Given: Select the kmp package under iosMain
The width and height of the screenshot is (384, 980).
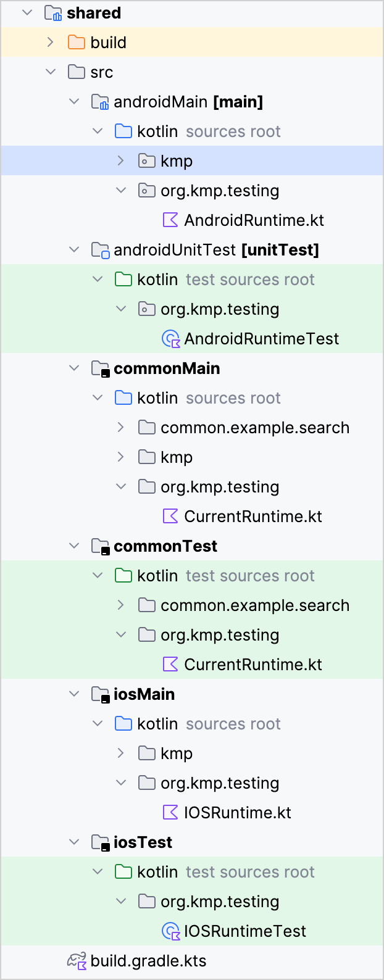Looking at the screenshot, I should point(176,754).
